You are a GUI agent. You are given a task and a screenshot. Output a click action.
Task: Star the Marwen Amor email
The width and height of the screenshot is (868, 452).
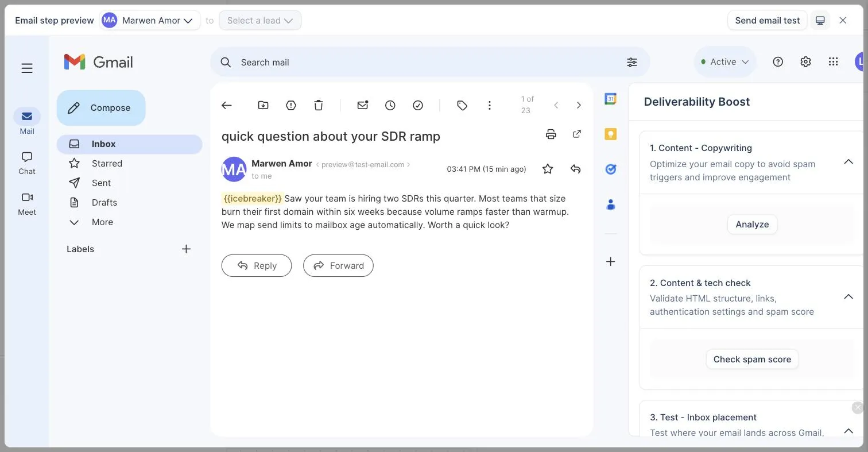[x=548, y=169]
